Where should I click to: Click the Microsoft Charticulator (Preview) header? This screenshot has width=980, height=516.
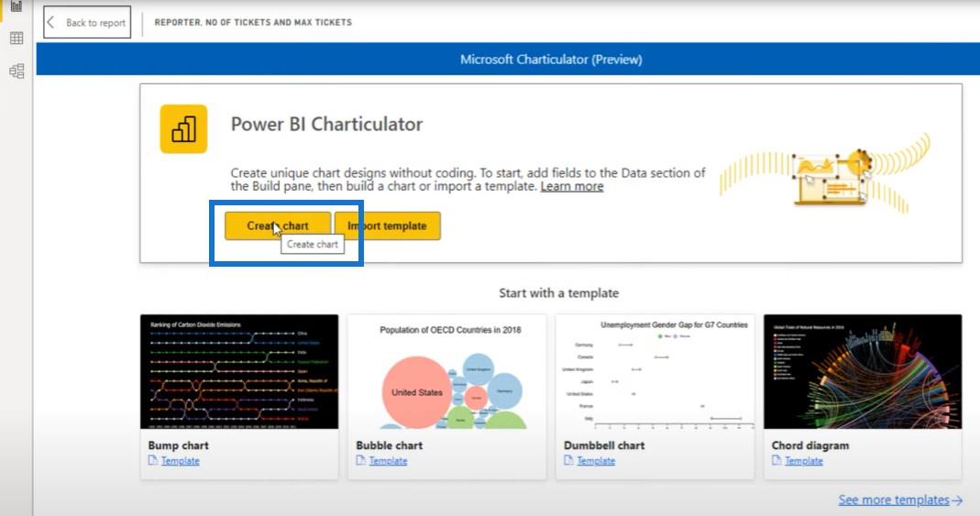click(551, 60)
